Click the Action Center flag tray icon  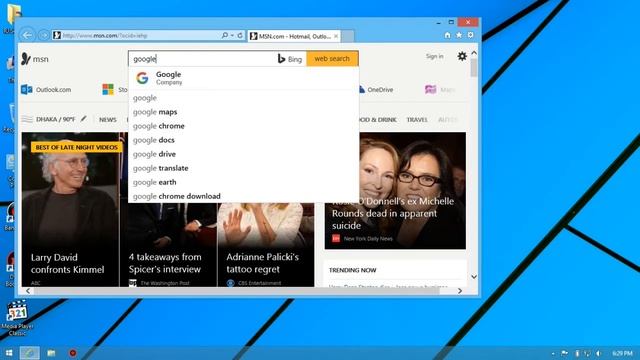564,353
